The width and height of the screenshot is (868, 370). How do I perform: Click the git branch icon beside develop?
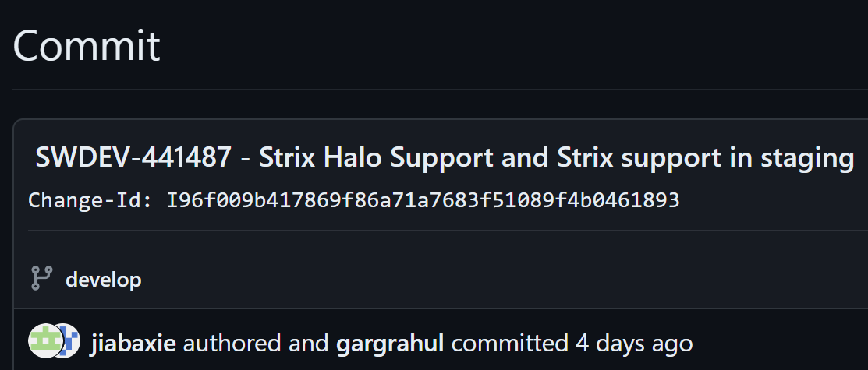click(41, 278)
